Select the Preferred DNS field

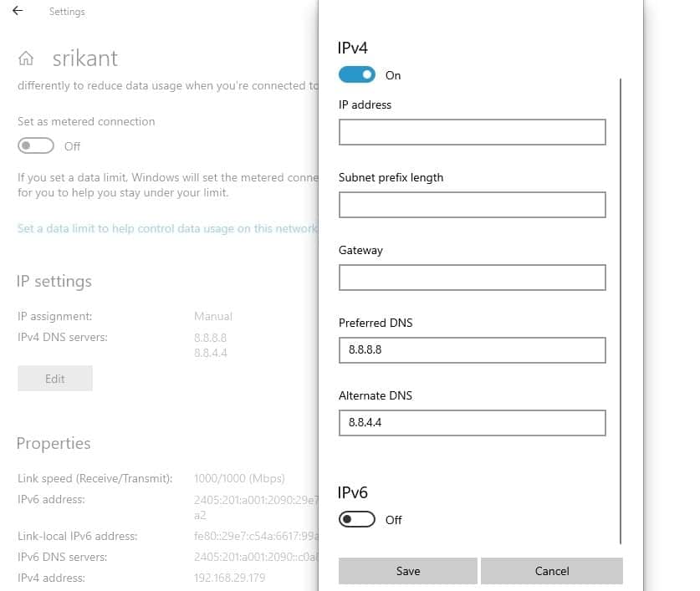pos(472,350)
